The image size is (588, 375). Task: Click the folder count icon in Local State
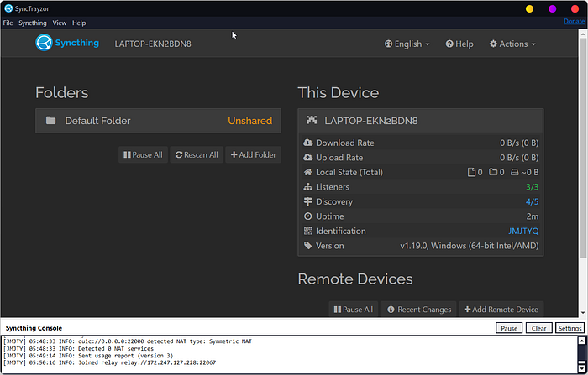pyautogui.click(x=493, y=172)
